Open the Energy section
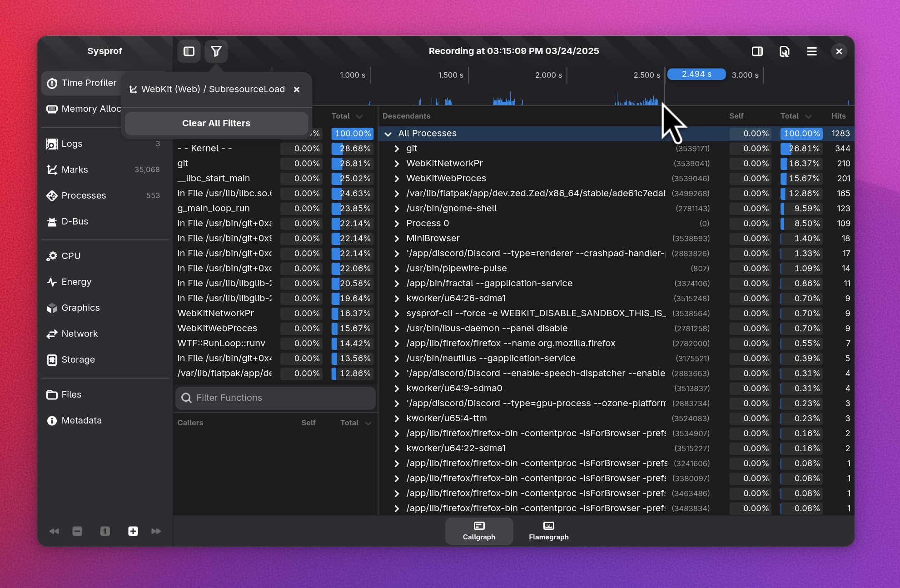This screenshot has height=588, width=900. (105, 282)
